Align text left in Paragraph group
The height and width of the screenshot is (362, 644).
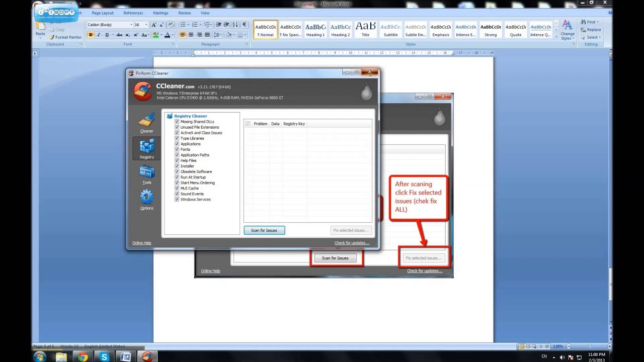click(x=183, y=35)
